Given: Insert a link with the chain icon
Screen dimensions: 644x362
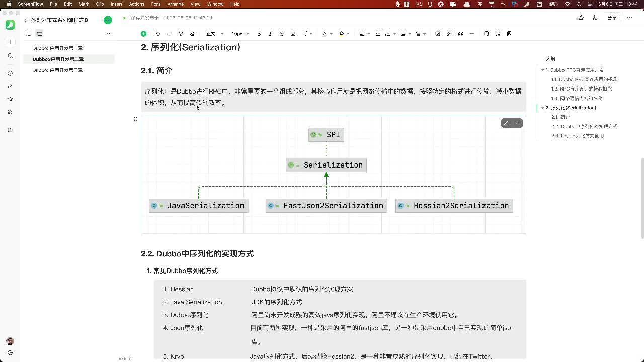Looking at the screenshot, I should click(x=449, y=34).
